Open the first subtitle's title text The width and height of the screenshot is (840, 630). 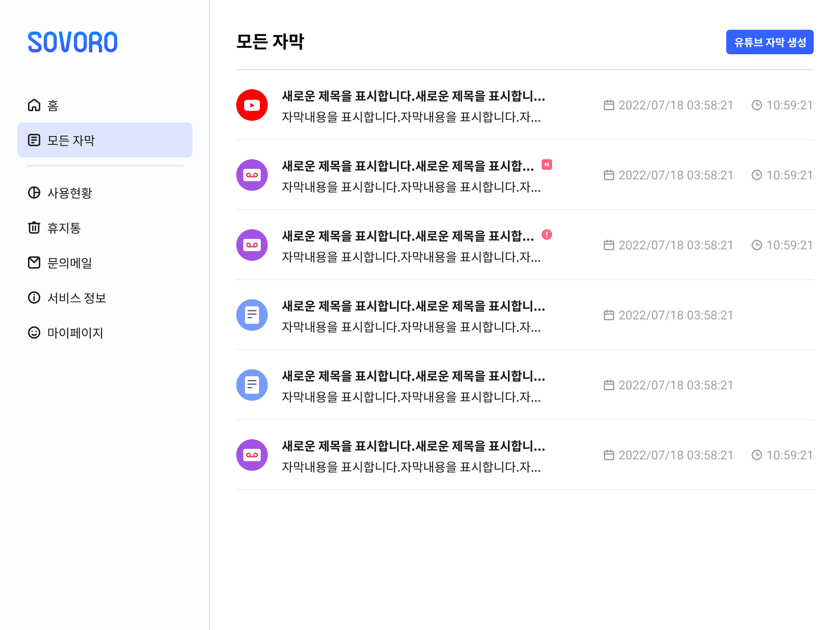413,96
